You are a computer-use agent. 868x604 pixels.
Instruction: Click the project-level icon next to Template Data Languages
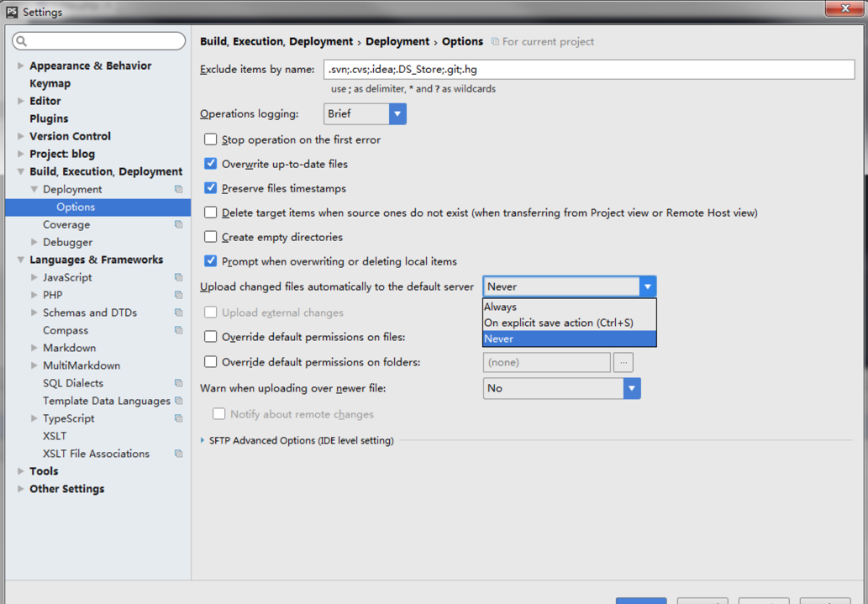(179, 401)
